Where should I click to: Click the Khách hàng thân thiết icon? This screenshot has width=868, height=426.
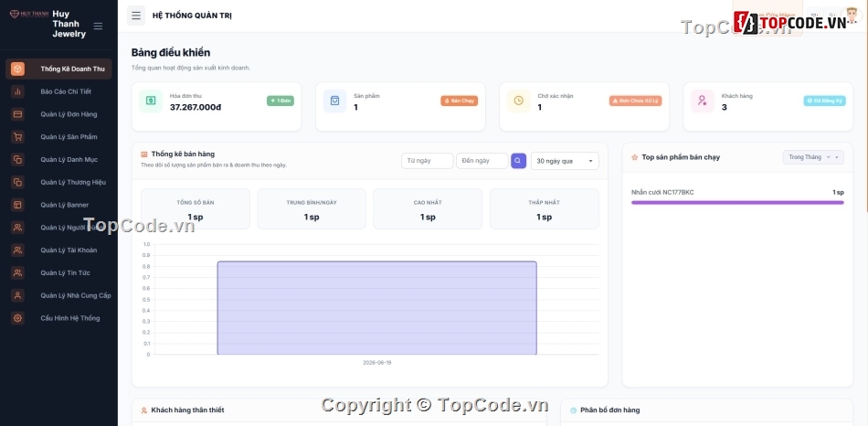tap(144, 410)
